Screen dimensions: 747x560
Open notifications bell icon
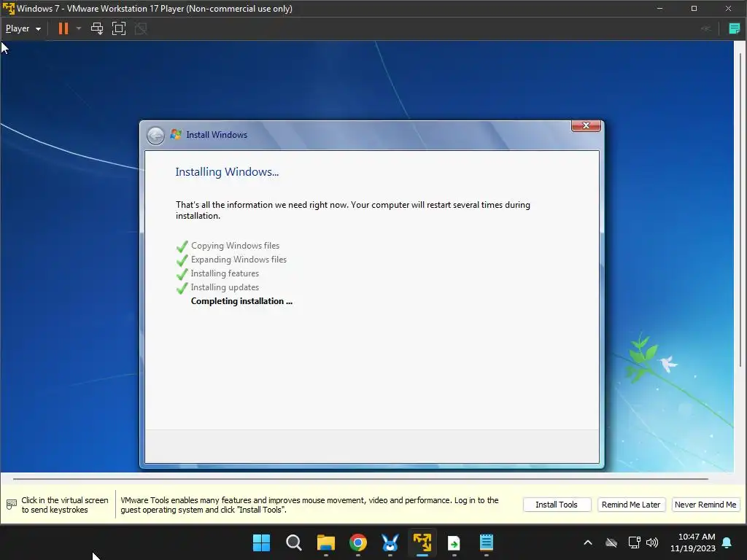(727, 542)
